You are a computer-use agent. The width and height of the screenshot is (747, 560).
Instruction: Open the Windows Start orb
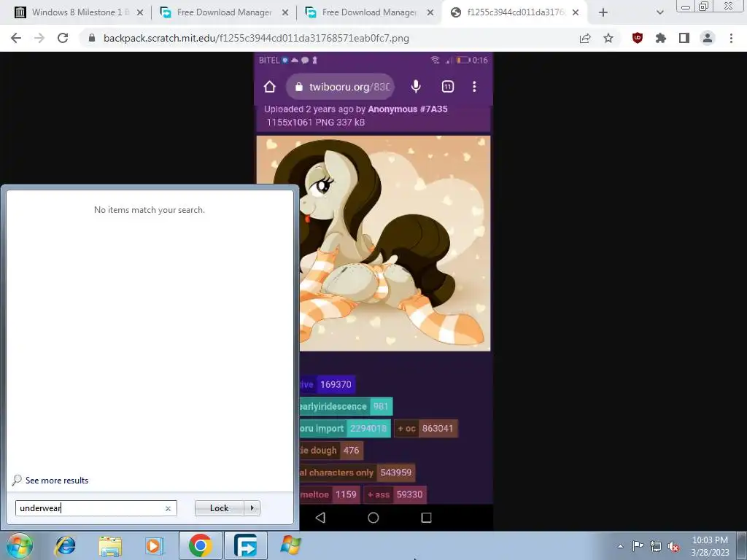[20, 545]
